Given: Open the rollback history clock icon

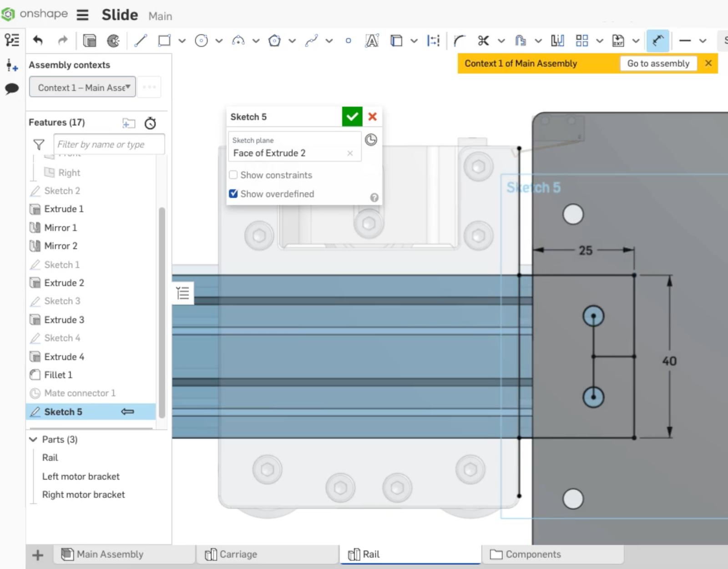Looking at the screenshot, I should (150, 123).
